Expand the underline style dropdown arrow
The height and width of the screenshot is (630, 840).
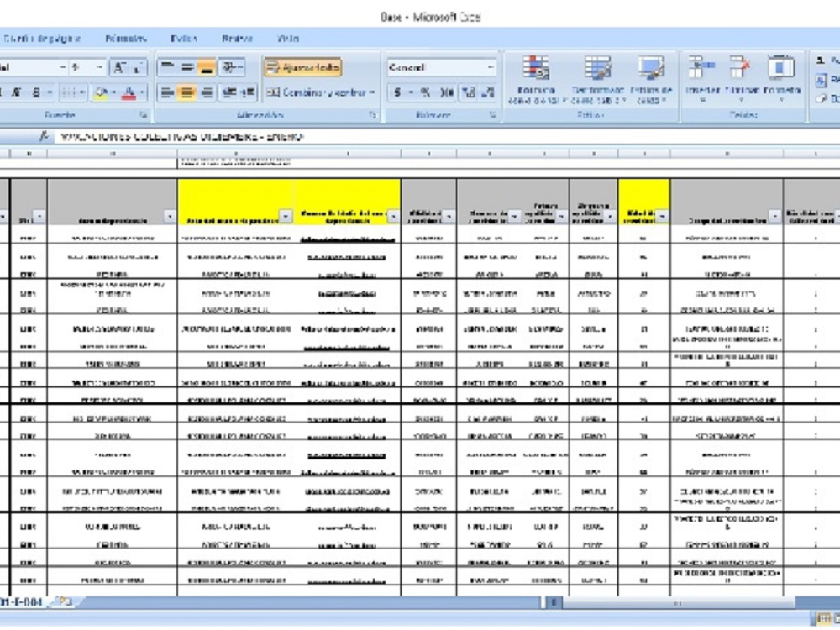click(49, 92)
